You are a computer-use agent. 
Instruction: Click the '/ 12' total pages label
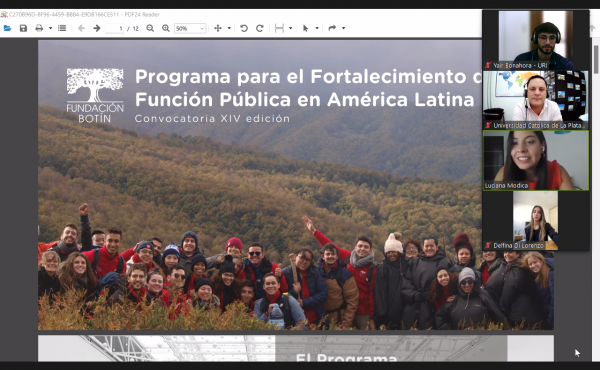click(133, 28)
